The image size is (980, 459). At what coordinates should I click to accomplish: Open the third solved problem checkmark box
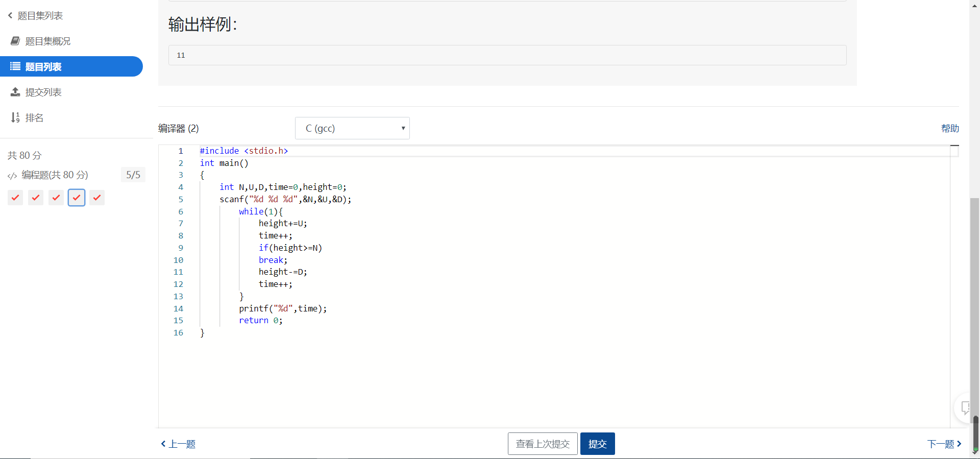(x=56, y=198)
